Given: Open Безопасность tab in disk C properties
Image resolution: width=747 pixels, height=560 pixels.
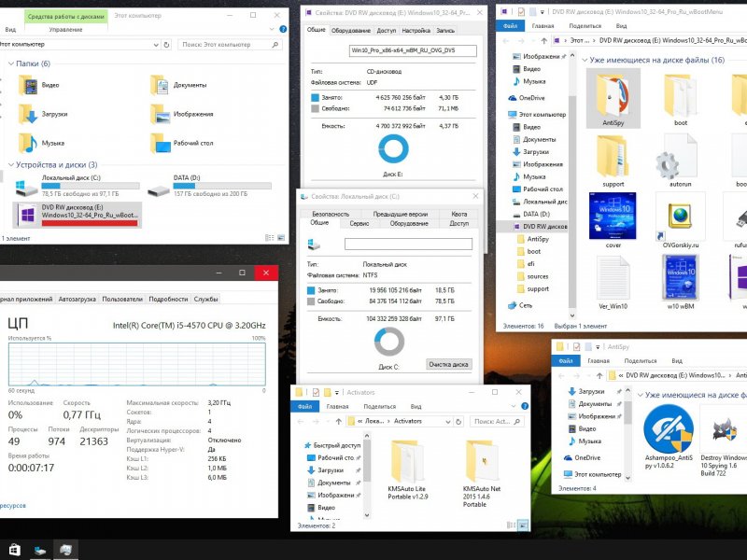Looking at the screenshot, I should coord(331,215).
